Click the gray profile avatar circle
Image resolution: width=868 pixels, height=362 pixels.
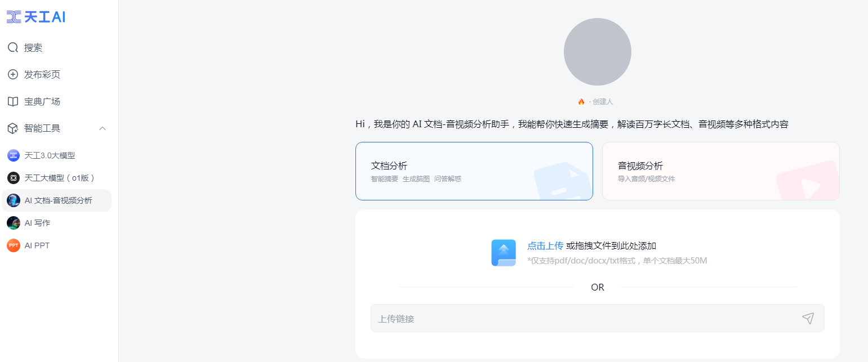coord(597,51)
